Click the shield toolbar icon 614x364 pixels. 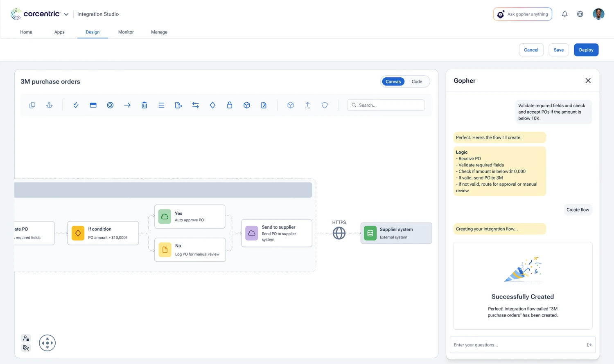click(325, 105)
